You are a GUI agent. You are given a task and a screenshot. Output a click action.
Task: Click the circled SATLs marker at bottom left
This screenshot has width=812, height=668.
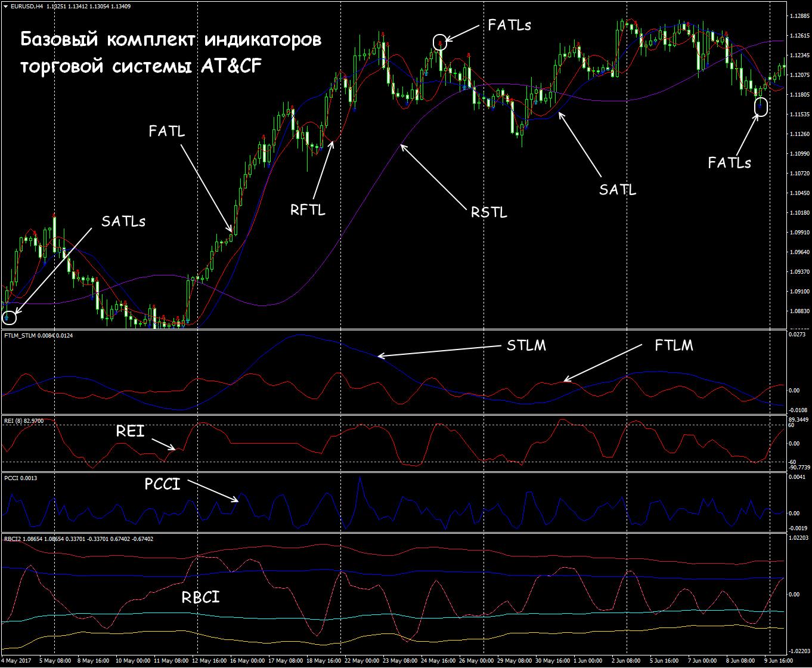pyautogui.click(x=8, y=317)
